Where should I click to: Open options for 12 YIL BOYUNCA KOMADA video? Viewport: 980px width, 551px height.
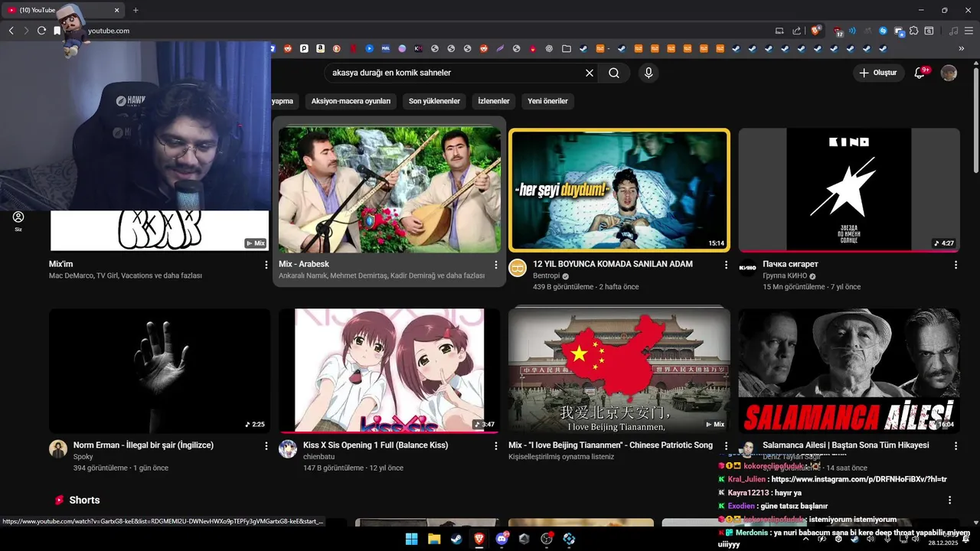point(726,265)
